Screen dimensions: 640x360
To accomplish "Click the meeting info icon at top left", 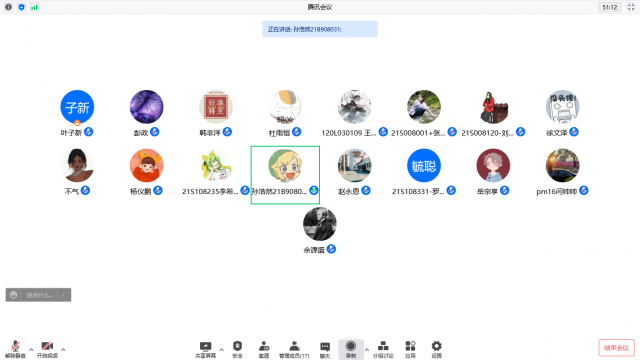I will coord(8,7).
